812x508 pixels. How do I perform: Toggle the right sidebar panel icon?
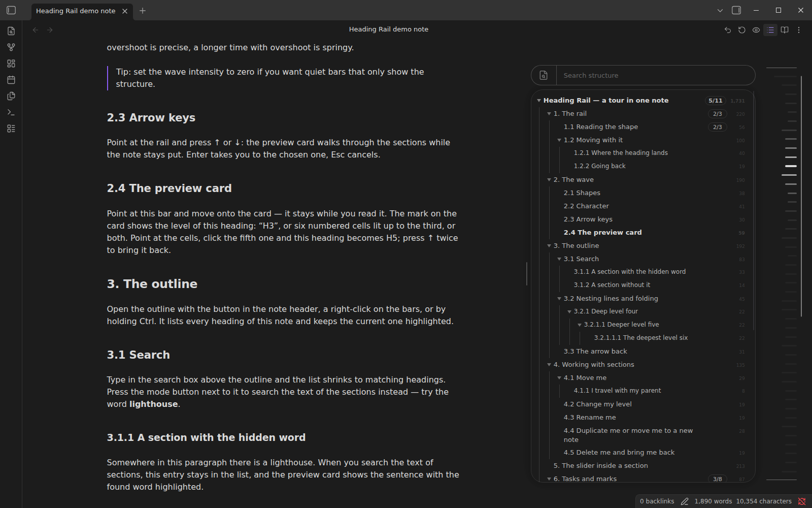point(736,10)
